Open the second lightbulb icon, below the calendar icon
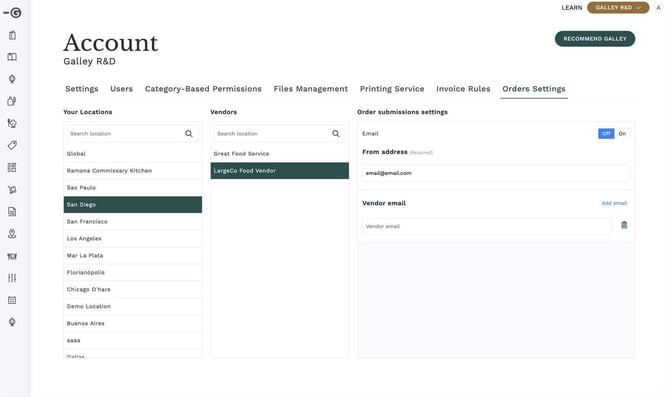 [12, 322]
